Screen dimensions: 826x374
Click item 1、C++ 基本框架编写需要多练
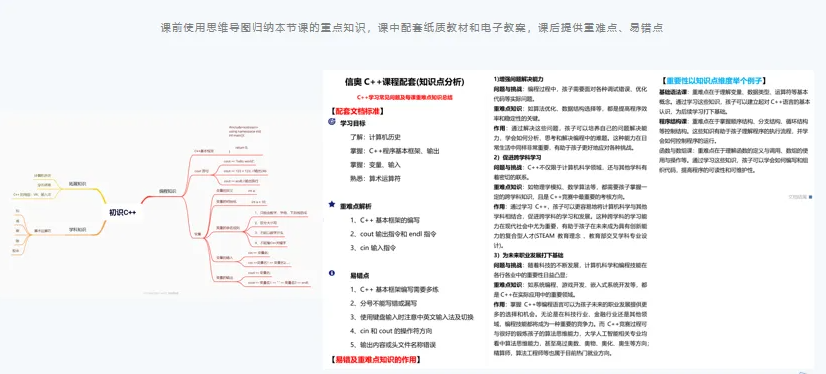(395, 289)
